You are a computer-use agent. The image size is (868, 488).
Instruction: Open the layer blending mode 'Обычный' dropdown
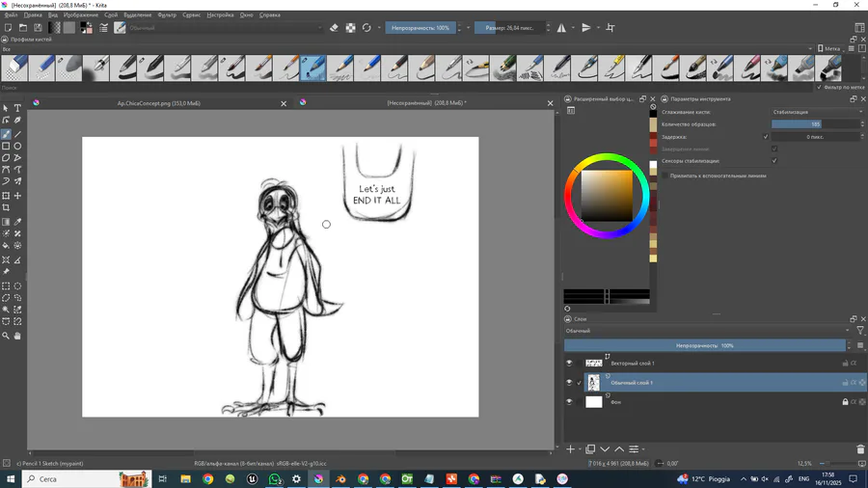707,331
